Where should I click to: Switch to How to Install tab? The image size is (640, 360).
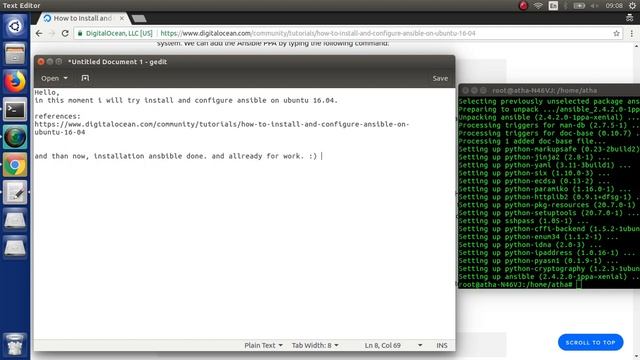[82, 18]
